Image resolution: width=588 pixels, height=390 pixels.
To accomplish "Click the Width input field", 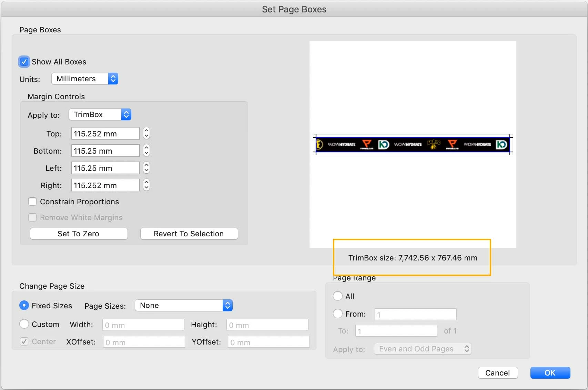I will pos(143,325).
